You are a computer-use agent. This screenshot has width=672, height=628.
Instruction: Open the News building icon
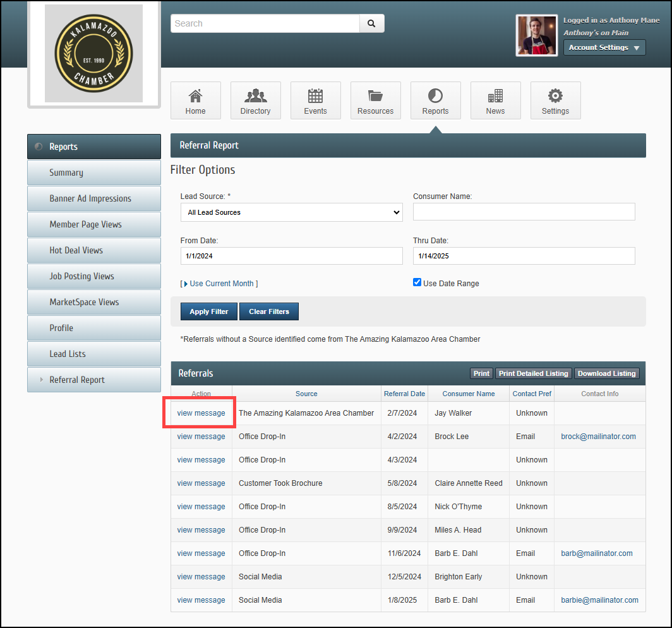(x=495, y=96)
